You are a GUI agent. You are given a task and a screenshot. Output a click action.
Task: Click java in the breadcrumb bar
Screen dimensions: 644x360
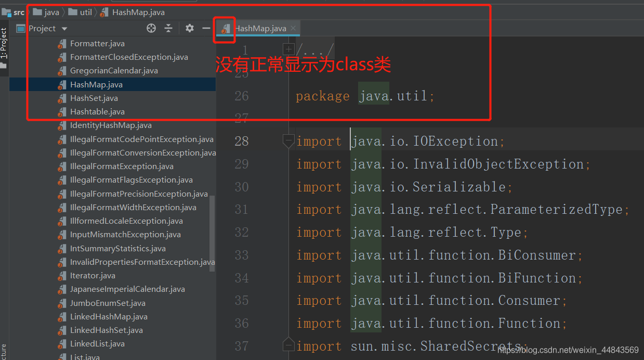(51, 12)
